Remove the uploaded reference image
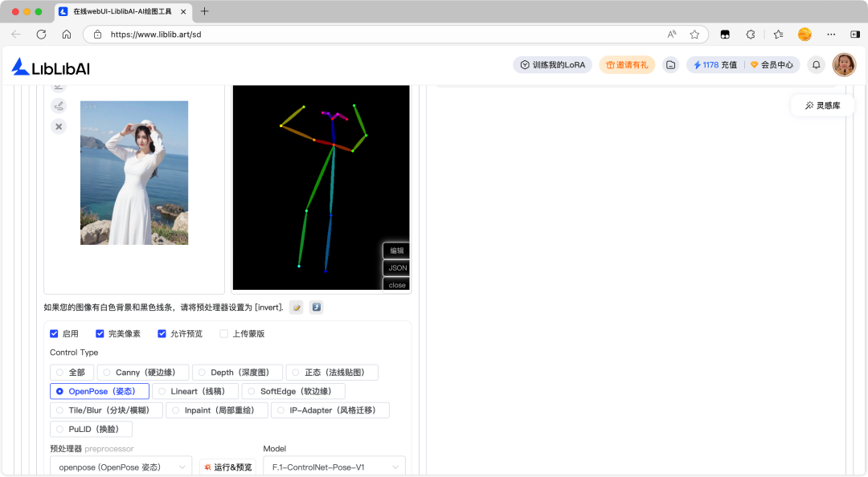 tap(59, 127)
